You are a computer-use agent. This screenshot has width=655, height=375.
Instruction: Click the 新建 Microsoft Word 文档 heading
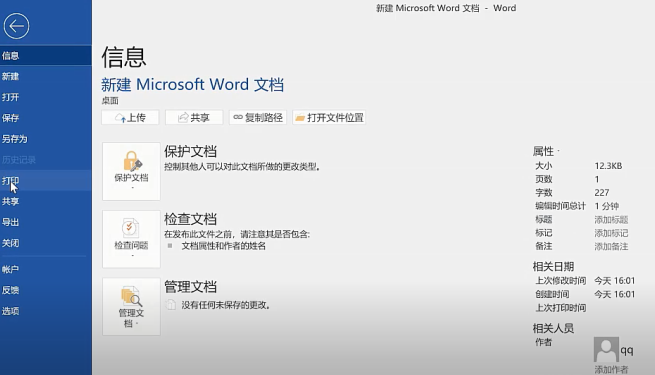coord(193,85)
